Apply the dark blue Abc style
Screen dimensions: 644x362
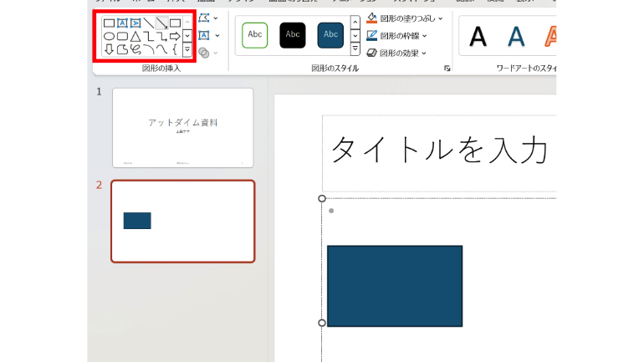(330, 35)
